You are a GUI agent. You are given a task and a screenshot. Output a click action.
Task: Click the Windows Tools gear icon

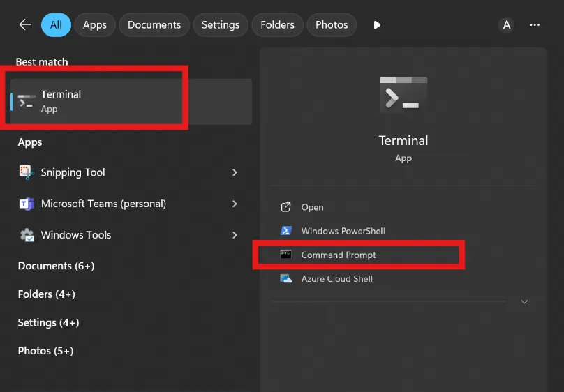[x=27, y=235]
